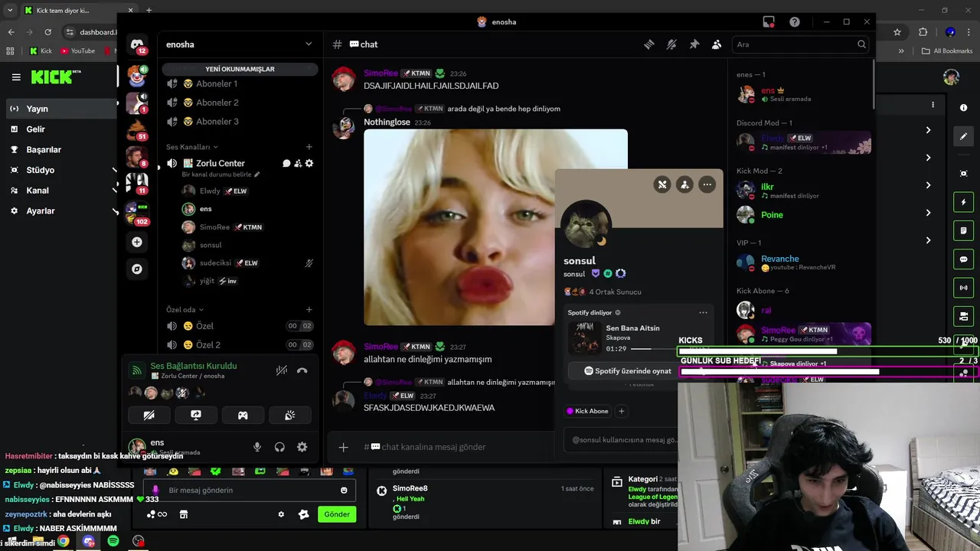Join Aboneler 1 voice channel
The width and height of the screenshot is (980, 551).
240,83
